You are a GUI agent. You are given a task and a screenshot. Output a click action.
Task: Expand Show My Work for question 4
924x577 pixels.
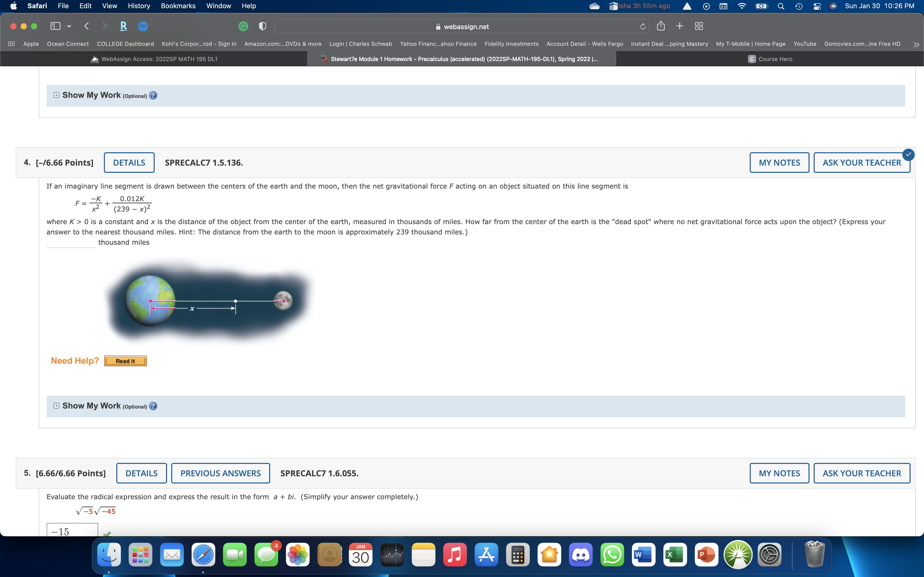56,406
